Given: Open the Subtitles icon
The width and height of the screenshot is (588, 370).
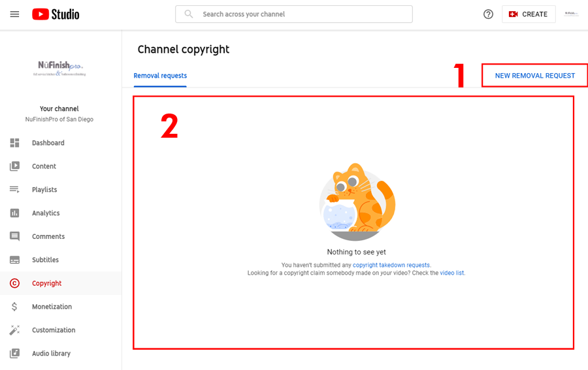Looking at the screenshot, I should pos(14,260).
